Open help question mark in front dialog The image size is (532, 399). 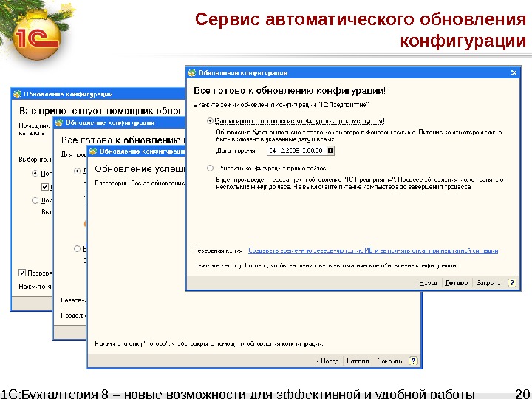tap(512, 282)
